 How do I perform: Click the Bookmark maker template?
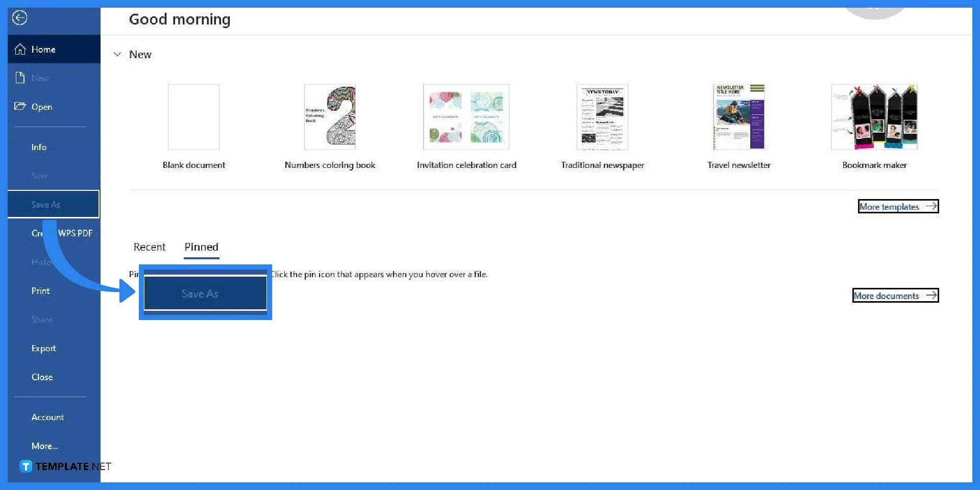click(x=874, y=117)
